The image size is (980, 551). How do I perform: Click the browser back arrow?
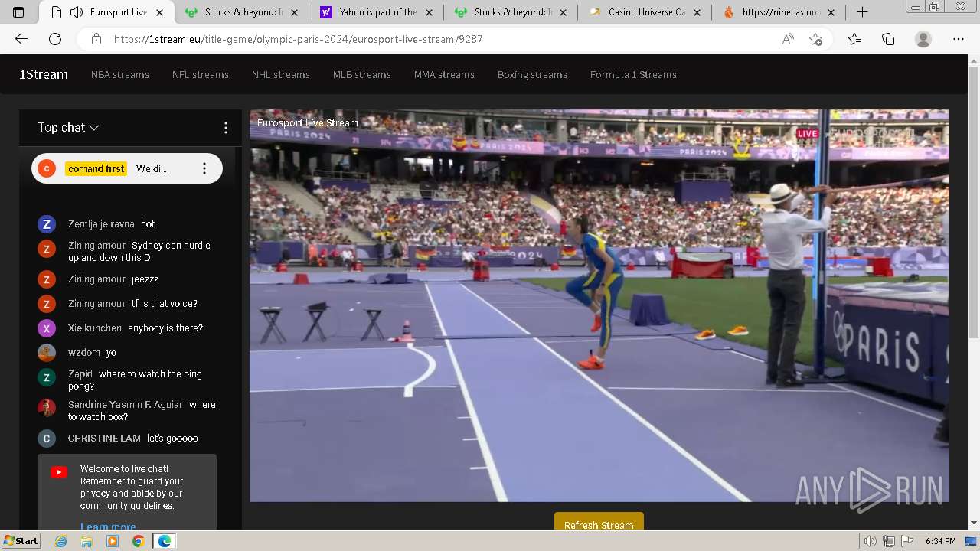(21, 39)
